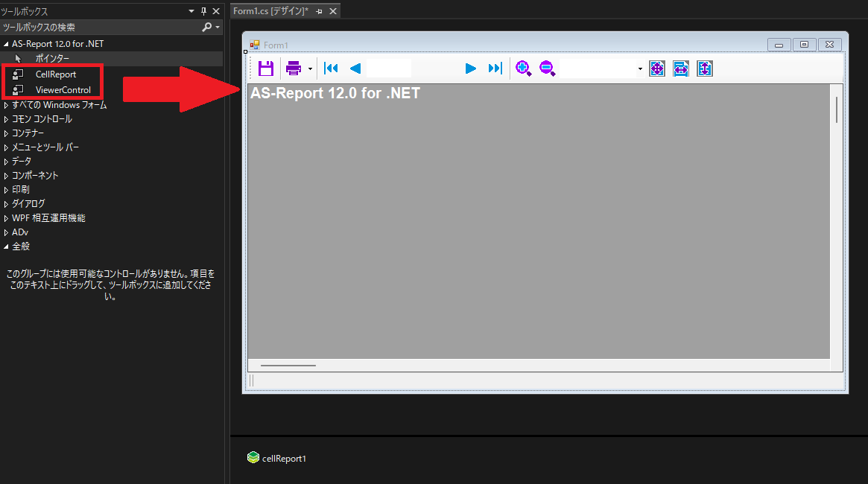
Task: Expand すべての Windows フォーム group
Action: tap(6, 105)
